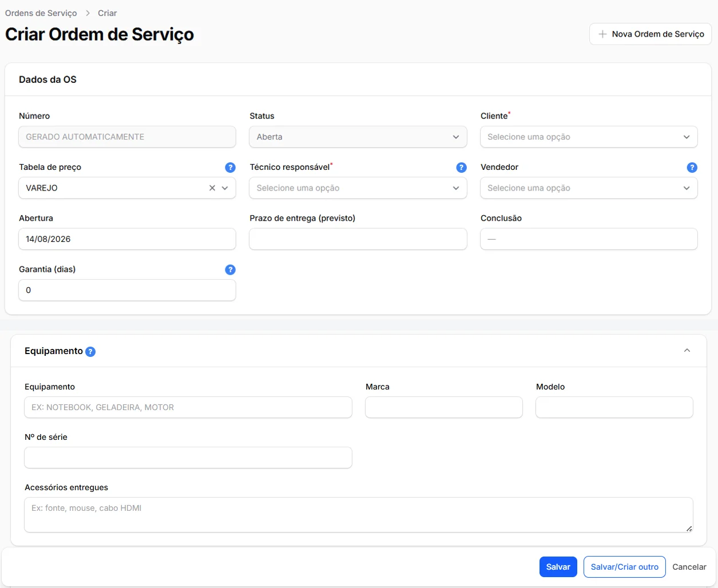Focus the Marca input field
718x588 pixels.
(x=444, y=407)
